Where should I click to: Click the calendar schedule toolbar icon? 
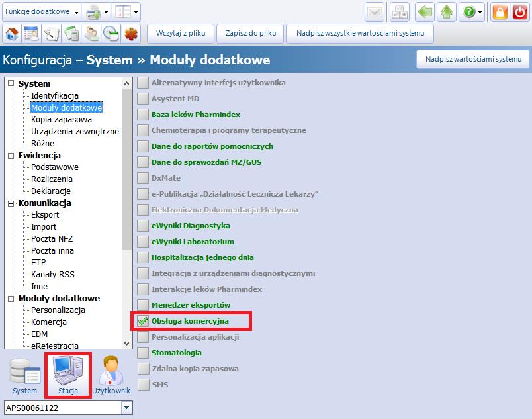[x=31, y=34]
